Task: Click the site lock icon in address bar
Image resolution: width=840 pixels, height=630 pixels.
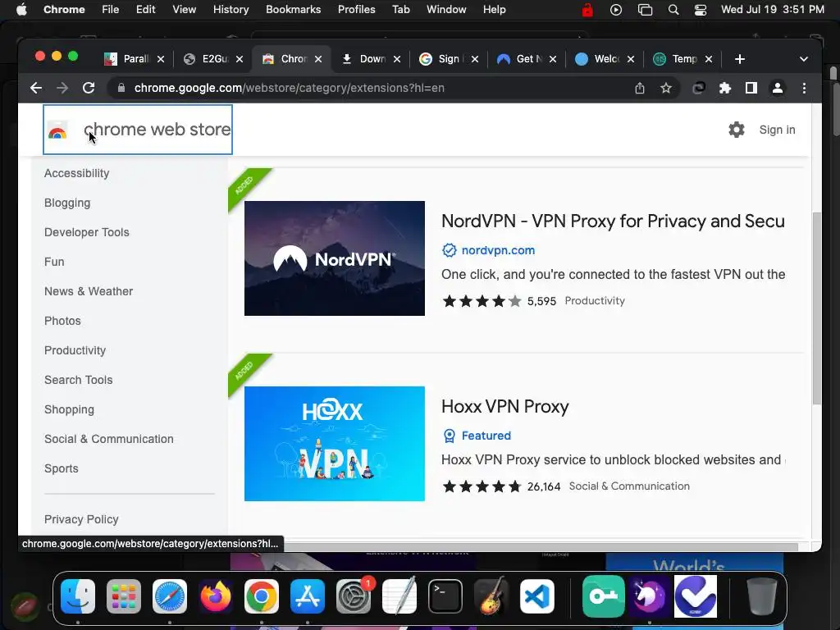Action: tap(121, 88)
